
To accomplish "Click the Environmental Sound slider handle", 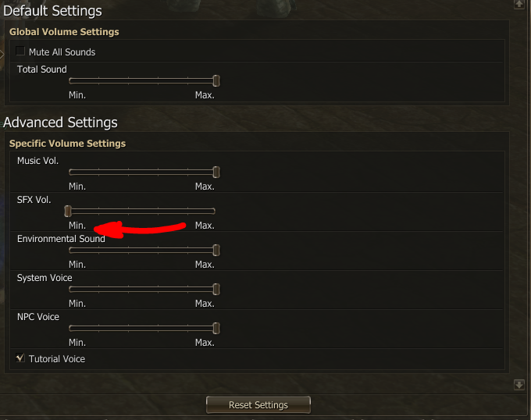I will click(216, 251).
